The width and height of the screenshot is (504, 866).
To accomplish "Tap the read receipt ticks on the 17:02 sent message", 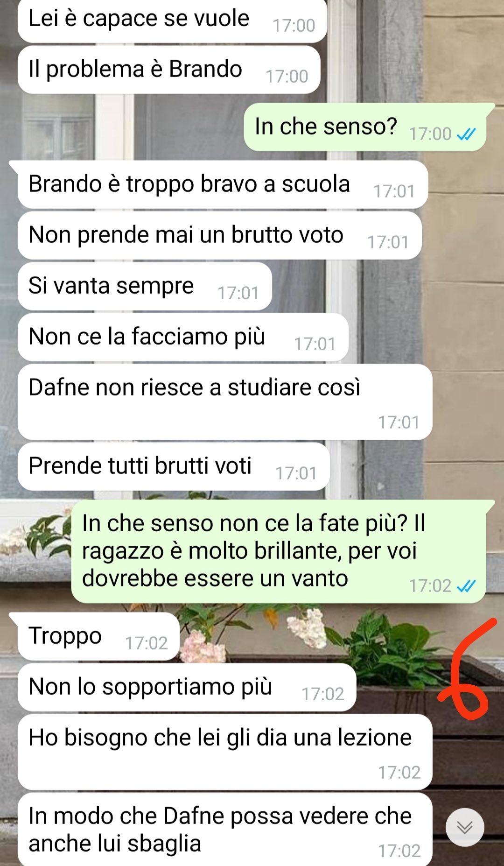I will pos(466,585).
